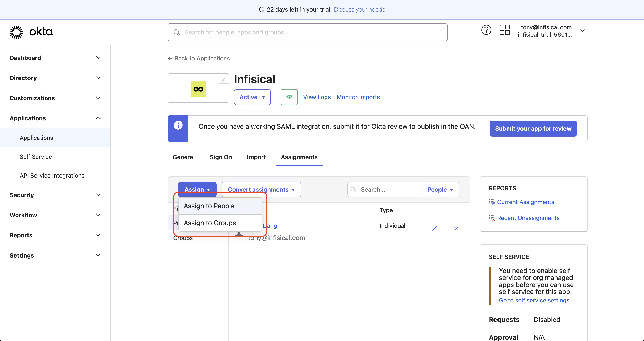
Task: Click the Recent Unassignments report icon
Action: coord(491,218)
